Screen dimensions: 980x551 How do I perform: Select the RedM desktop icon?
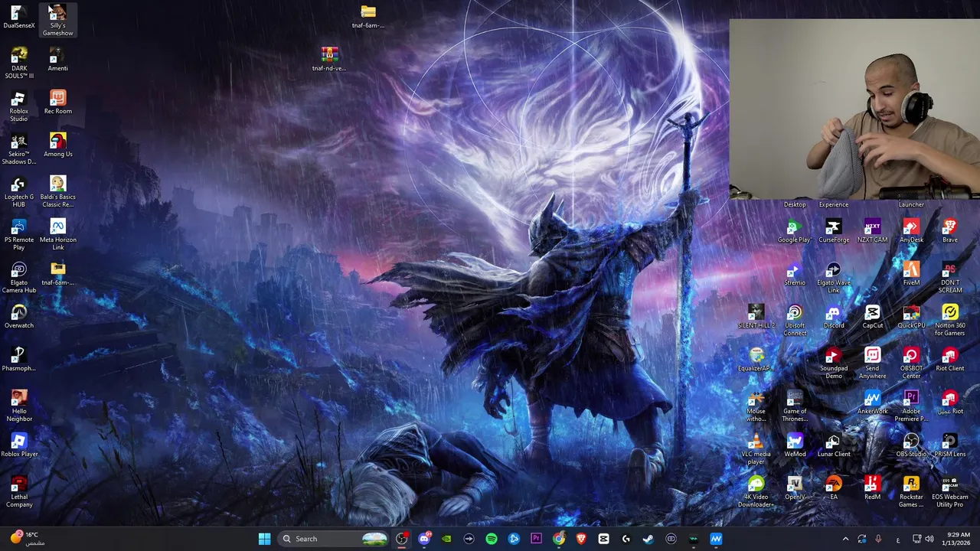[x=872, y=488]
